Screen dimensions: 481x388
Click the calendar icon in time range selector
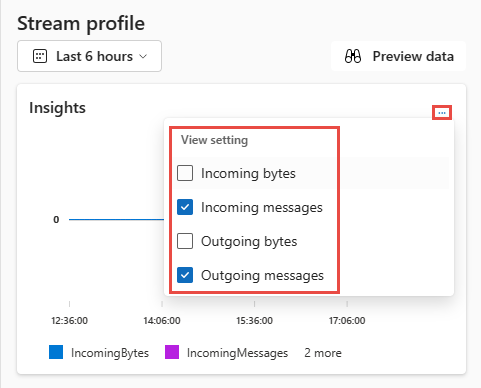coord(40,56)
